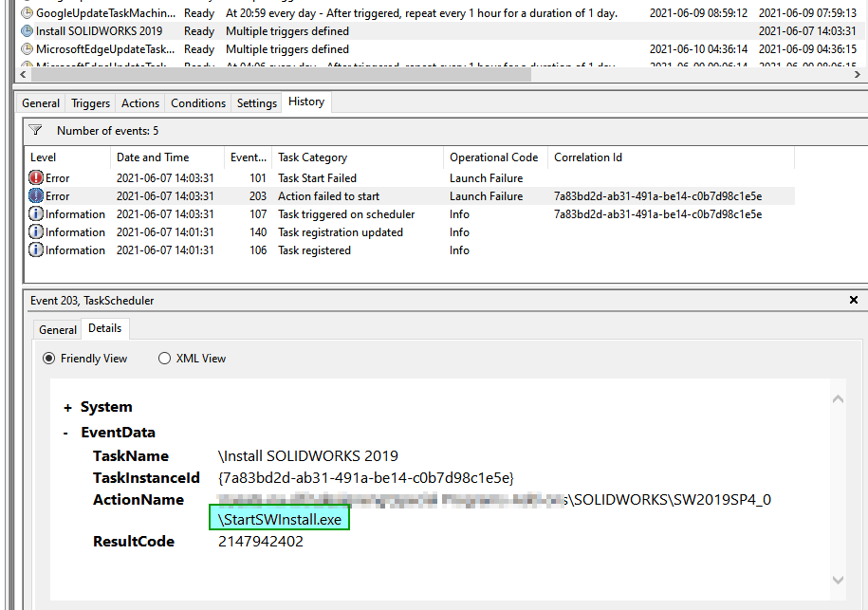
Task: Click the Number of events: 5 label
Action: 107,131
